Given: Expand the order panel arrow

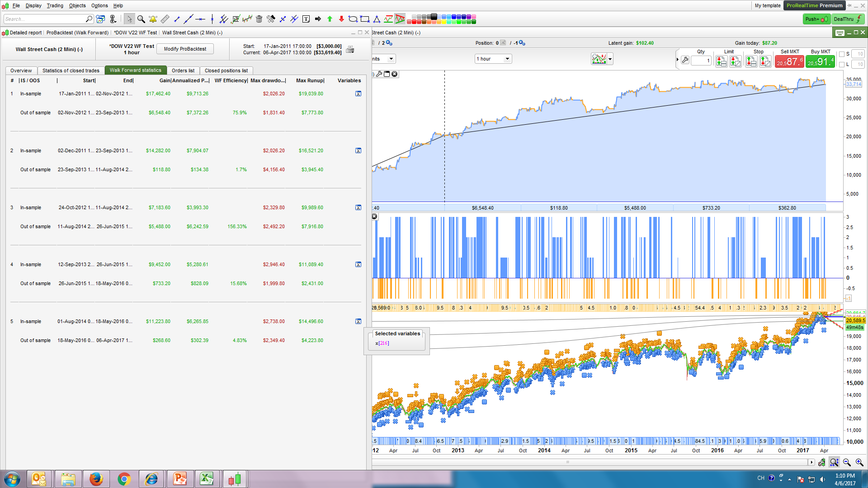Looking at the screenshot, I should (677, 60).
